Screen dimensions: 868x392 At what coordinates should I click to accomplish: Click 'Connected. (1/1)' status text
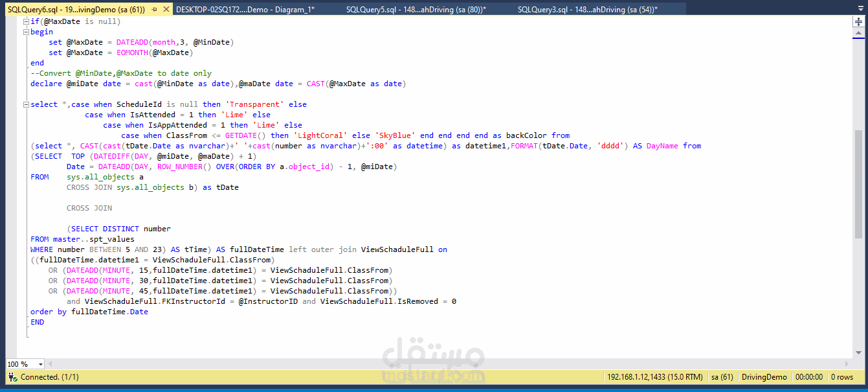pos(50,377)
